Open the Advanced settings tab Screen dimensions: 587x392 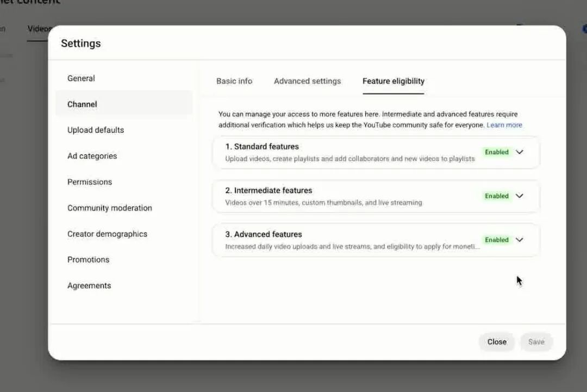click(x=307, y=81)
